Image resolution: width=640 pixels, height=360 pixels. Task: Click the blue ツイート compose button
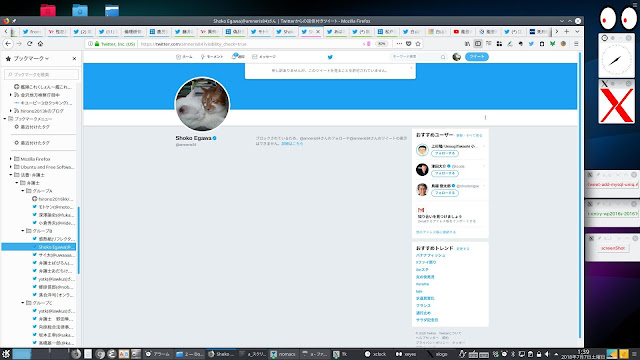[x=477, y=57]
